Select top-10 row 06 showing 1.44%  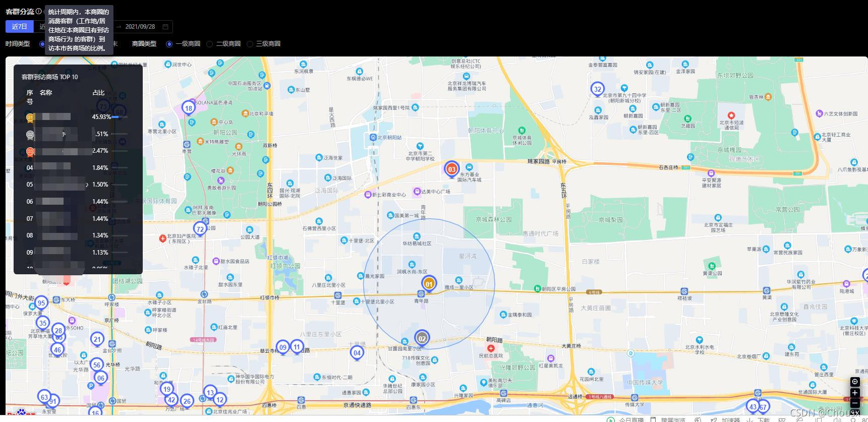point(77,202)
